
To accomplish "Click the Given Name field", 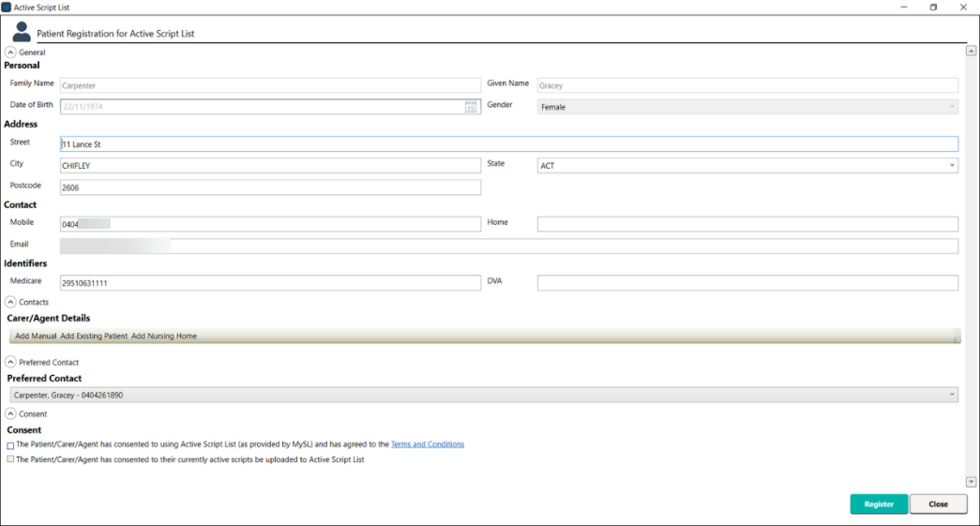I will (x=747, y=85).
